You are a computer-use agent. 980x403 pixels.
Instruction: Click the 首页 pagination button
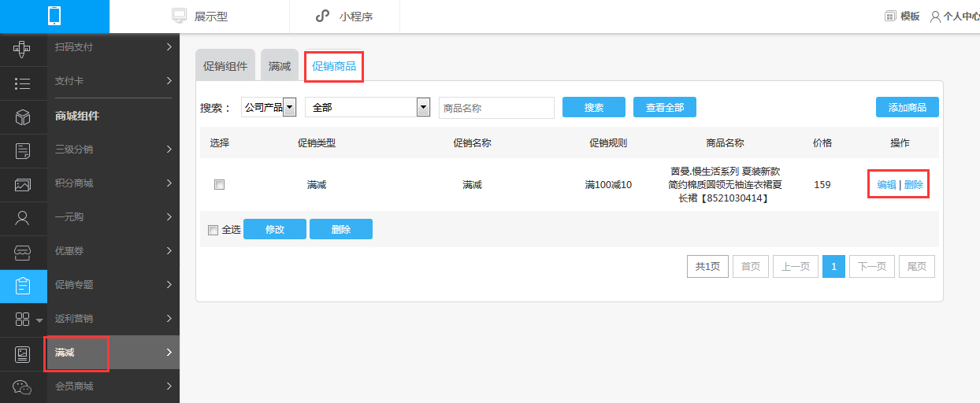pos(751,266)
